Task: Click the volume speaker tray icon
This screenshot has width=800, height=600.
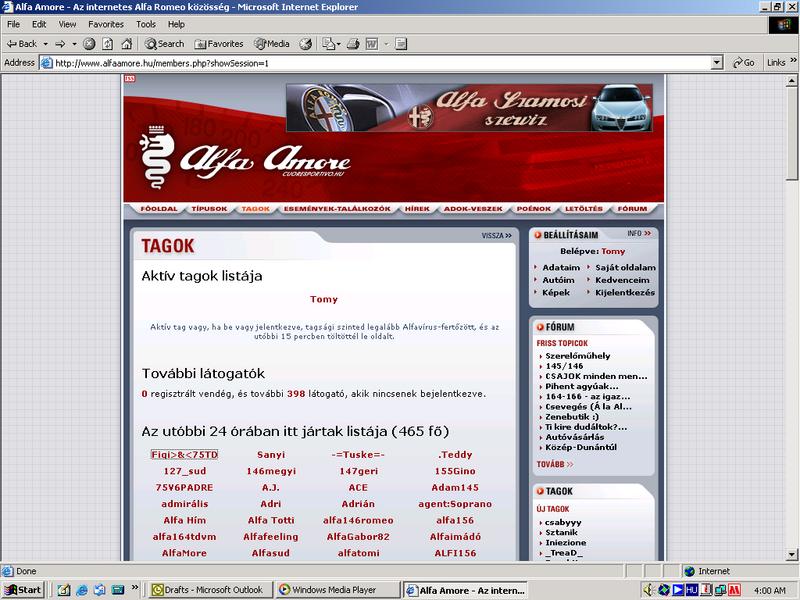Action: point(648,590)
